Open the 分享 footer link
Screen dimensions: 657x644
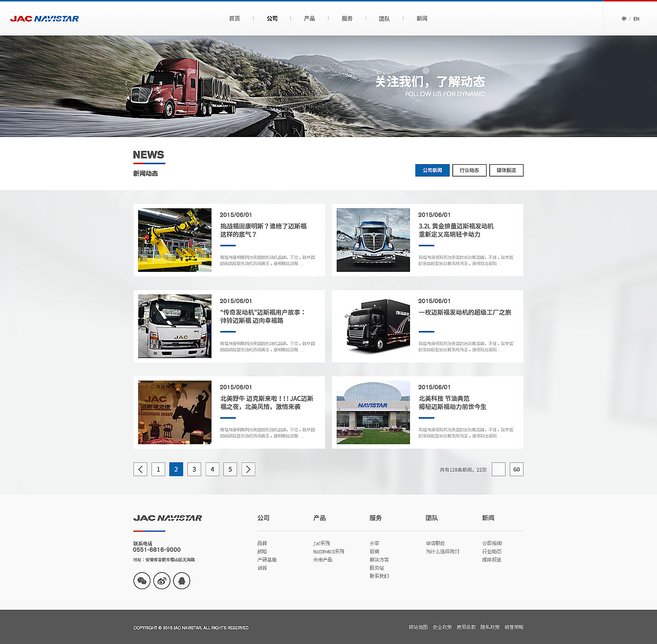(x=375, y=543)
